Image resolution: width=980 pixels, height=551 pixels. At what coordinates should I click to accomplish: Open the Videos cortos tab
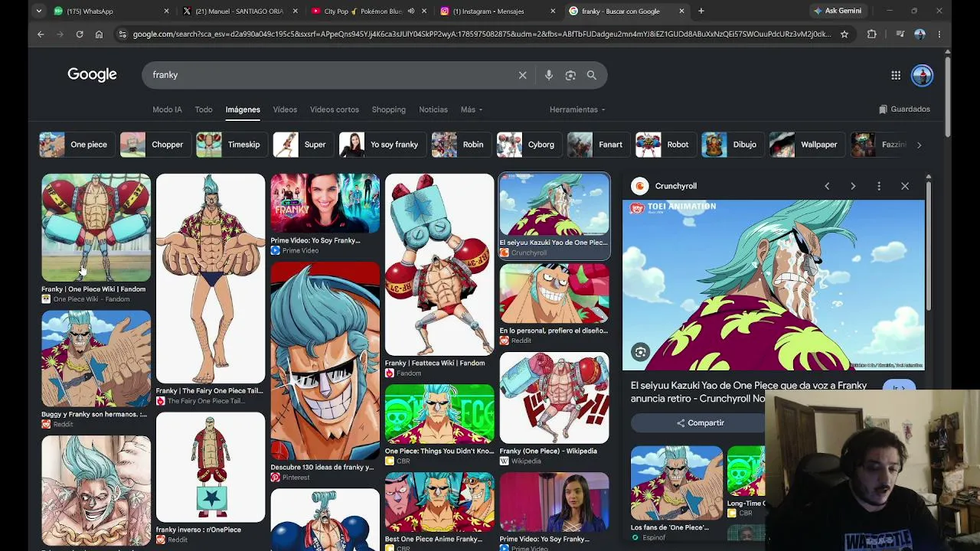point(335,109)
